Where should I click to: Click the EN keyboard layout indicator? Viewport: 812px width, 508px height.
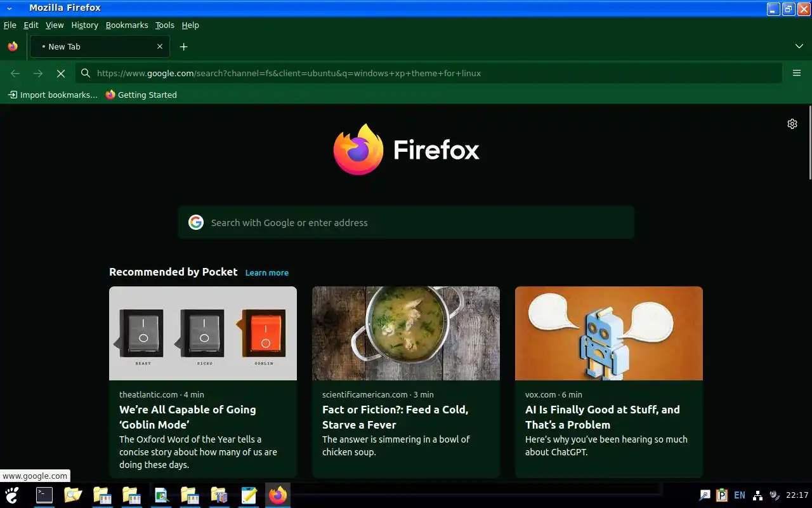pos(740,495)
